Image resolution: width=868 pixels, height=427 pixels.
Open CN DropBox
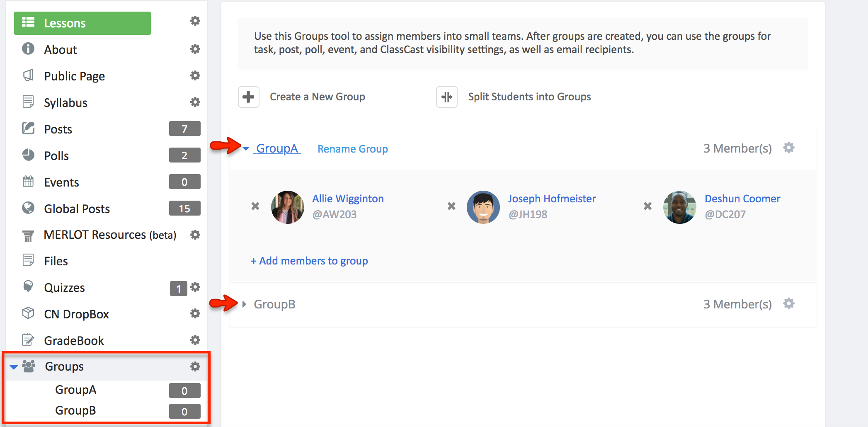(76, 314)
